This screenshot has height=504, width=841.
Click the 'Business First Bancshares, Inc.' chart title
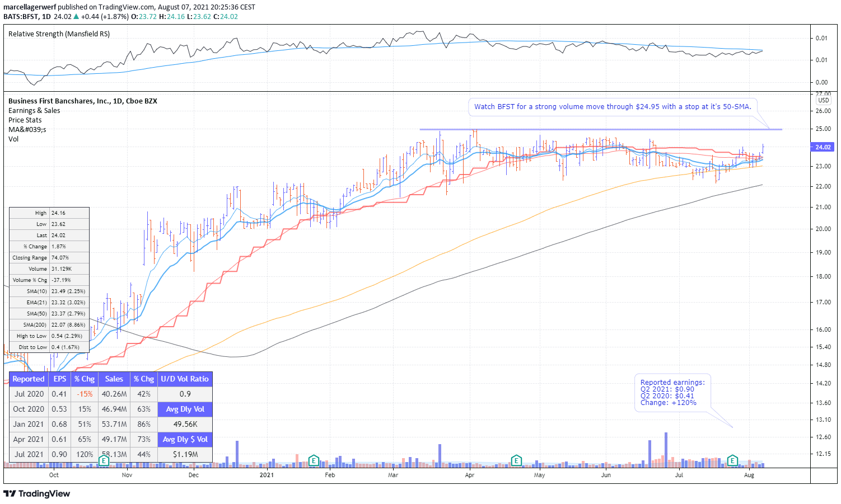pyautogui.click(x=83, y=101)
